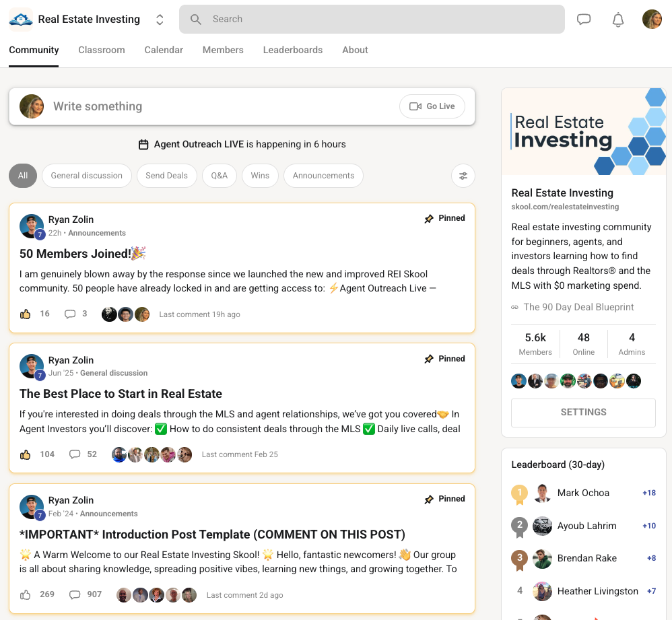This screenshot has height=620, width=672.
Task: Filter posts by Q&A
Action: pos(219,176)
